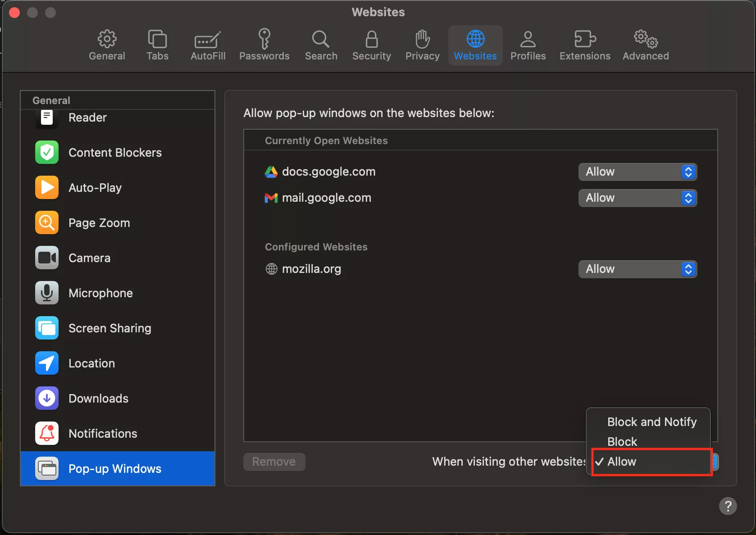Screen dimensions: 756x535
Task: Select the Location arrow icon
Action: [47, 363]
